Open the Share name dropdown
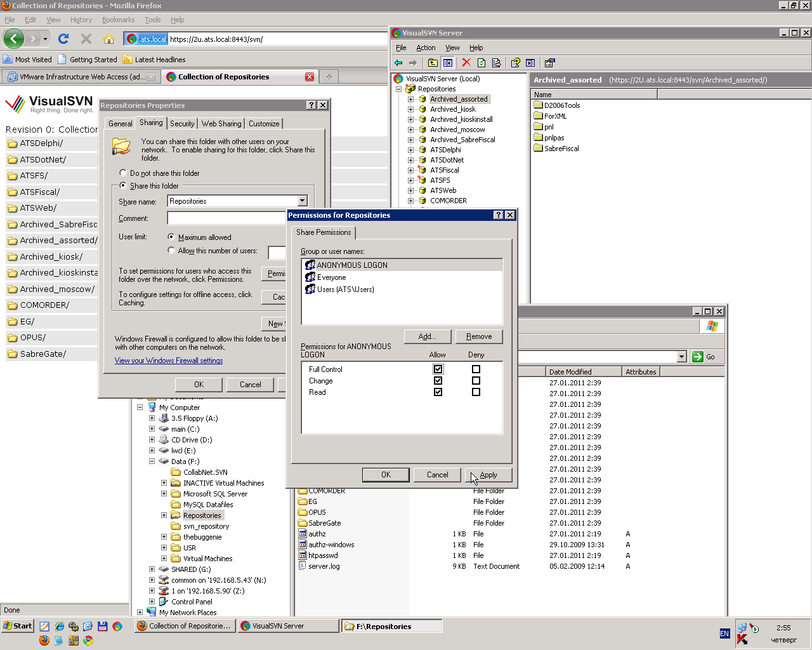 pyautogui.click(x=302, y=201)
